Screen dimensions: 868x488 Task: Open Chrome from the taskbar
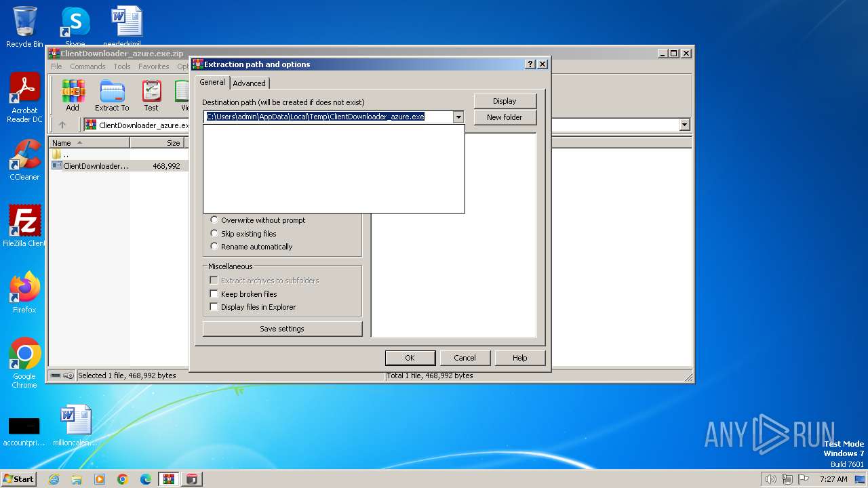tap(123, 479)
